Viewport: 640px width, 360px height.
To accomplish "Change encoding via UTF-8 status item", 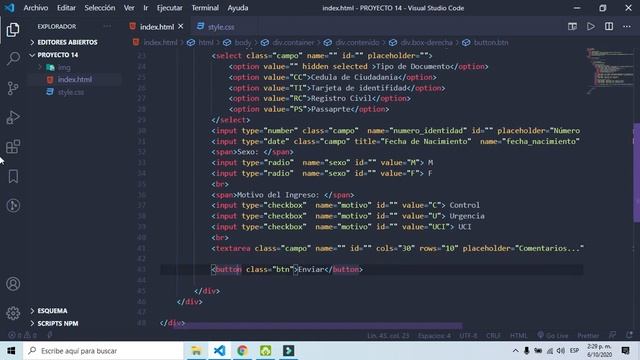I will [468, 336].
